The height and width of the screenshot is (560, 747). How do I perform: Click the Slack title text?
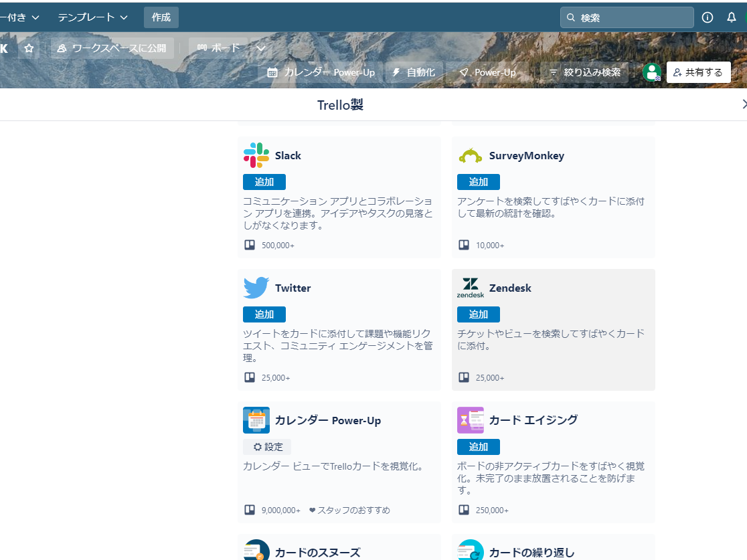pyautogui.click(x=288, y=156)
